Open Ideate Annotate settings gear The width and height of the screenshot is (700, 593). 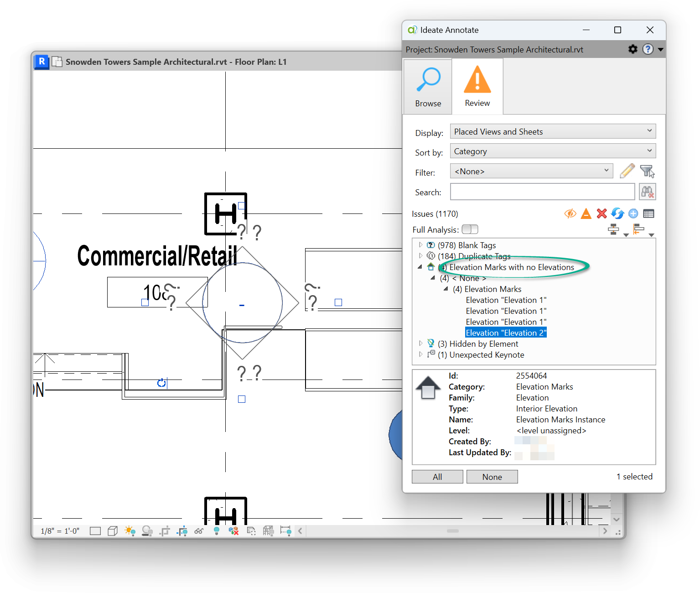point(633,49)
